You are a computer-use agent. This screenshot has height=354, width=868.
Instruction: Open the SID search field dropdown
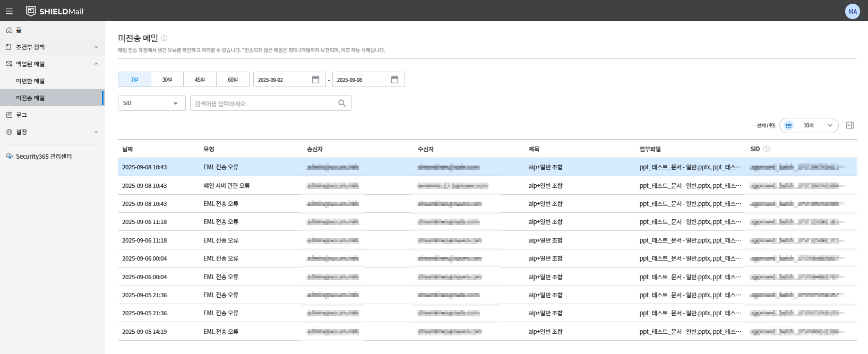(152, 103)
